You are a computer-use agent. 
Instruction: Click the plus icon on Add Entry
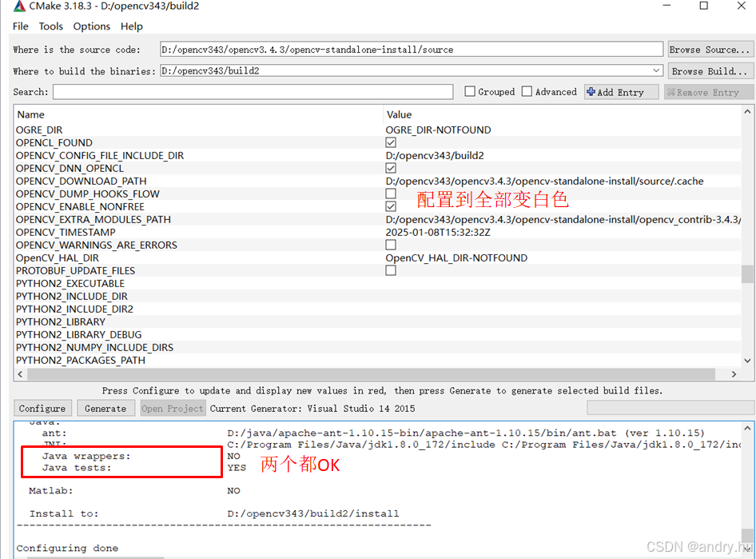coord(593,91)
